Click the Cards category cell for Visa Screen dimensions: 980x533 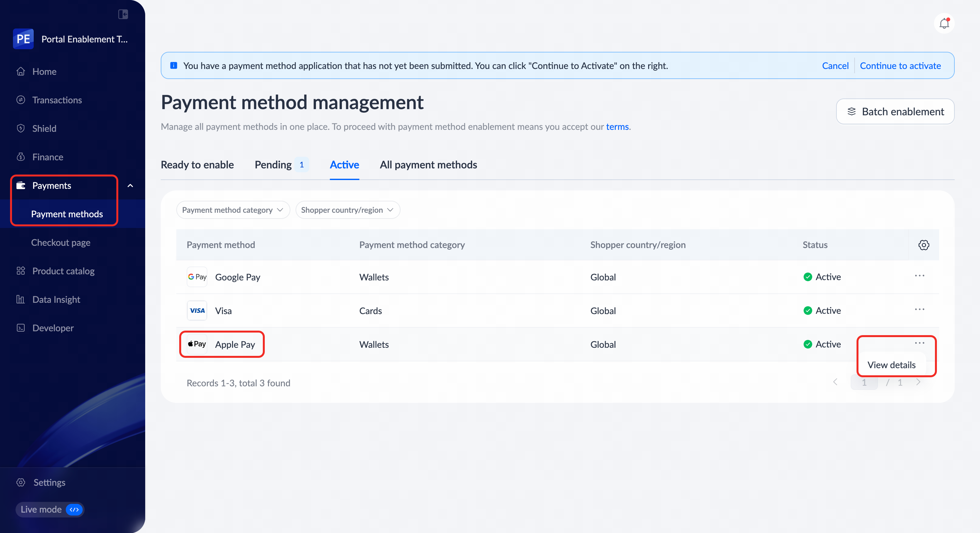coord(370,311)
